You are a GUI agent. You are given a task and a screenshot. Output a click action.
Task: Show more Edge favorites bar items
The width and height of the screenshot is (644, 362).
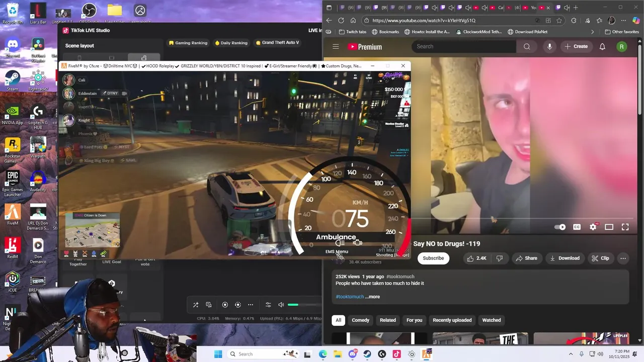tap(592, 32)
